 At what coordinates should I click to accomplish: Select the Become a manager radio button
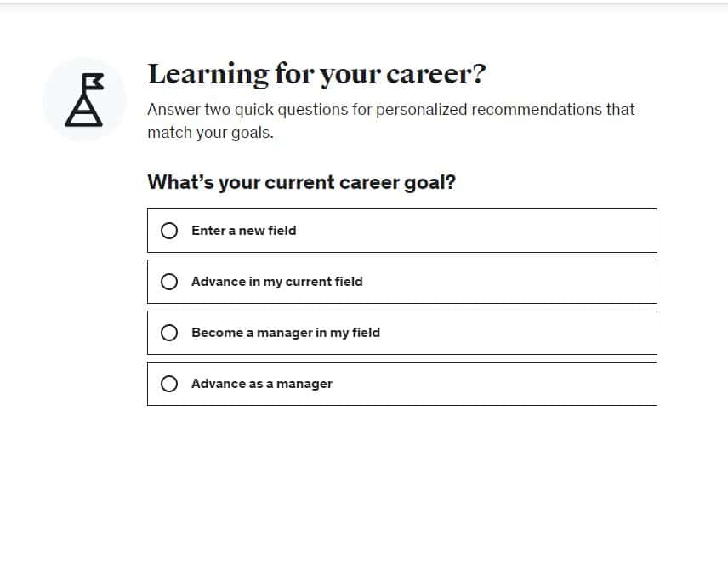coord(169,333)
